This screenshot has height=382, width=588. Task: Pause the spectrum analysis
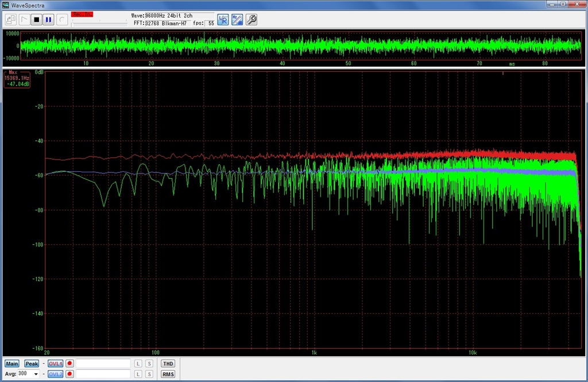48,20
